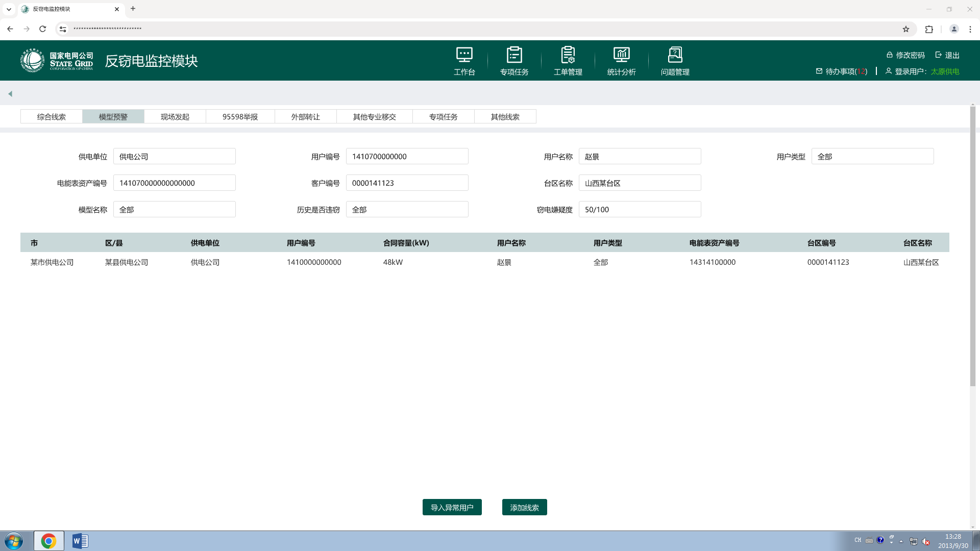Switch to the 综合线索 tab

click(51, 117)
